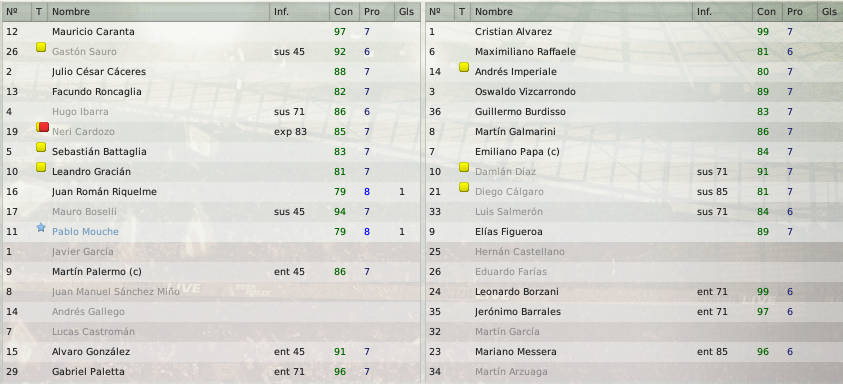Click Damián Díaz's yellow card icon
Screen dimensions: 843x384
464,167
